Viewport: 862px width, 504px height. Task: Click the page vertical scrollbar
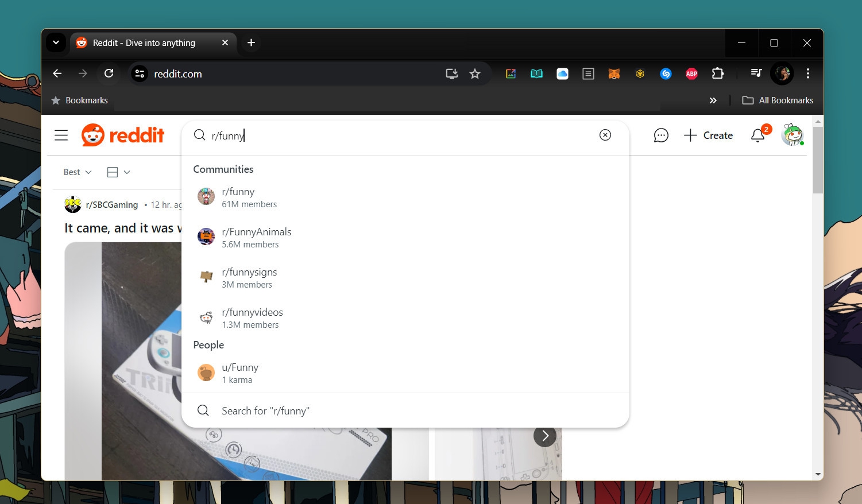pyautogui.click(x=818, y=160)
